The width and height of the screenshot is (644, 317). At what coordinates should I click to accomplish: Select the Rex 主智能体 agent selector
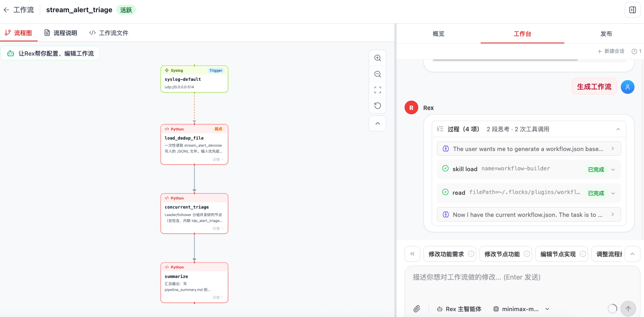click(459, 309)
